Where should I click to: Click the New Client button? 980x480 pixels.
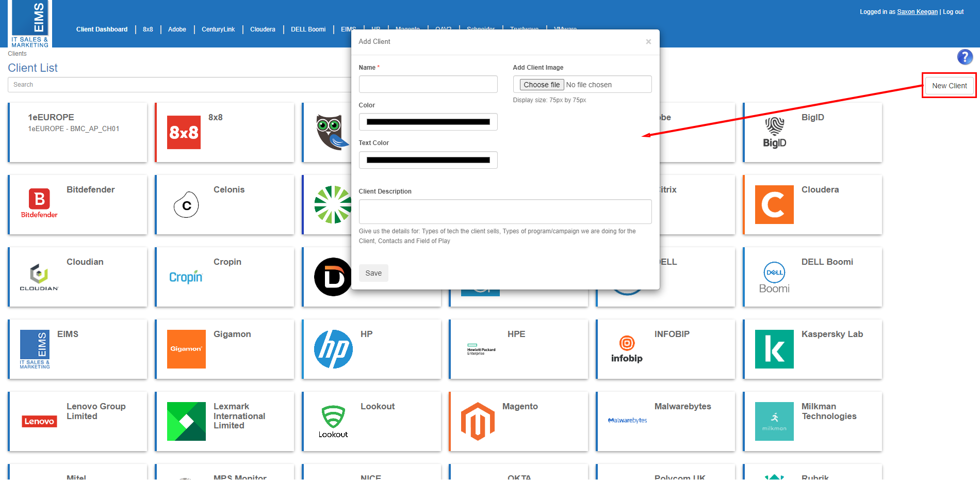pos(949,86)
